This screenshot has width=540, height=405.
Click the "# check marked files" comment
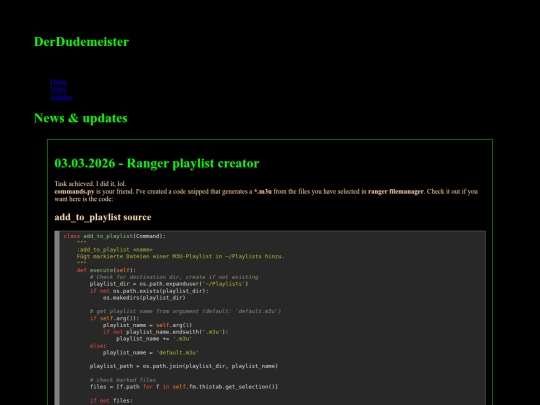(x=123, y=380)
